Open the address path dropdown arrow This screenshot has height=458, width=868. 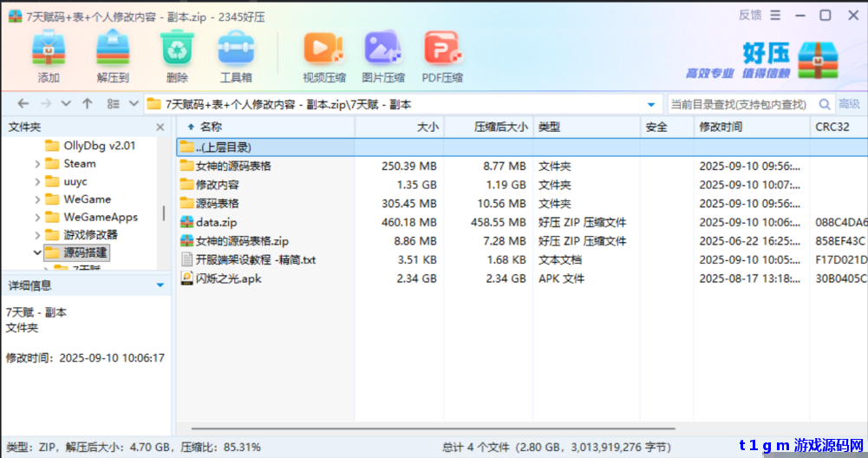651,104
